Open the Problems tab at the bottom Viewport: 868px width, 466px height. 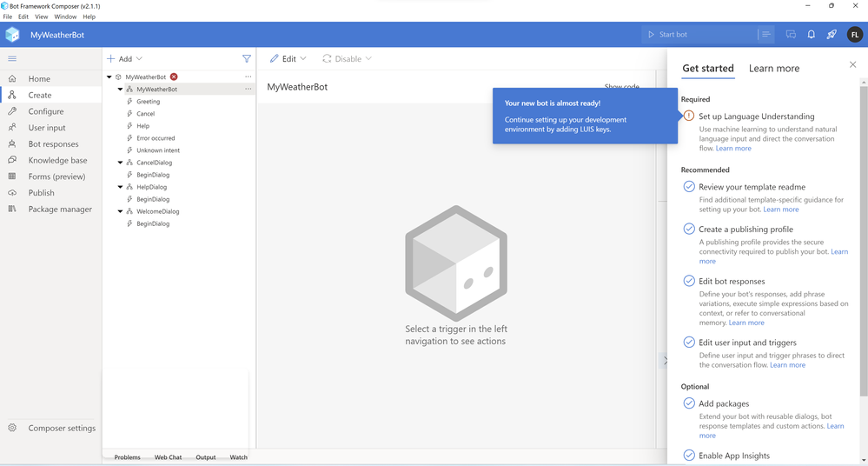pos(128,457)
